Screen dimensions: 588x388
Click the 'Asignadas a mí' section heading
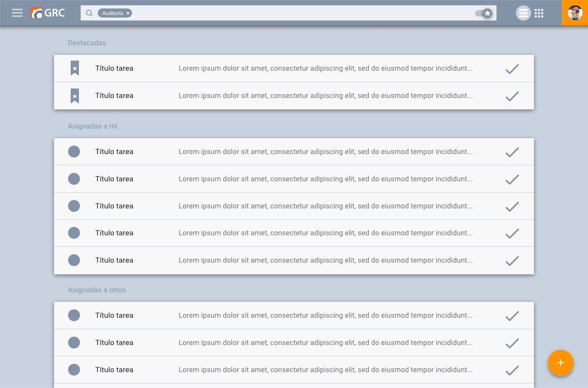click(x=93, y=126)
